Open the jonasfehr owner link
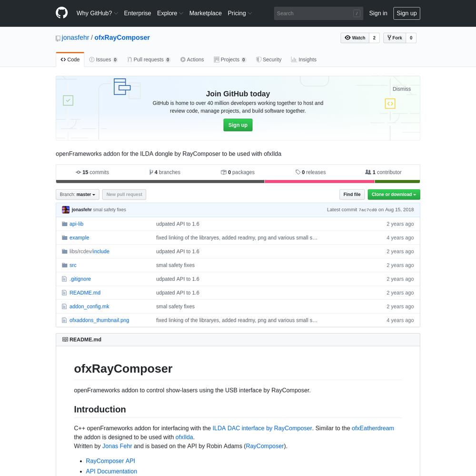This screenshot has width=476, height=476. 75,38
